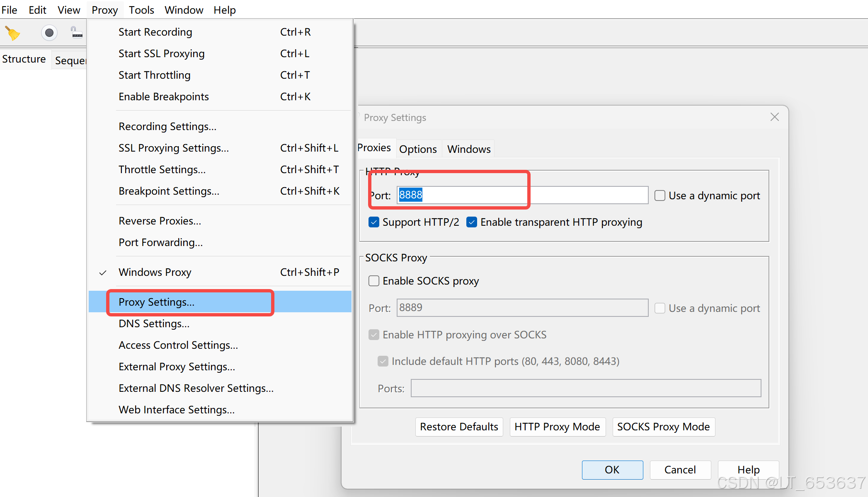The image size is (868, 497).
Task: Toggle the HTTP Use a dynamic port checkbox
Action: (x=660, y=195)
